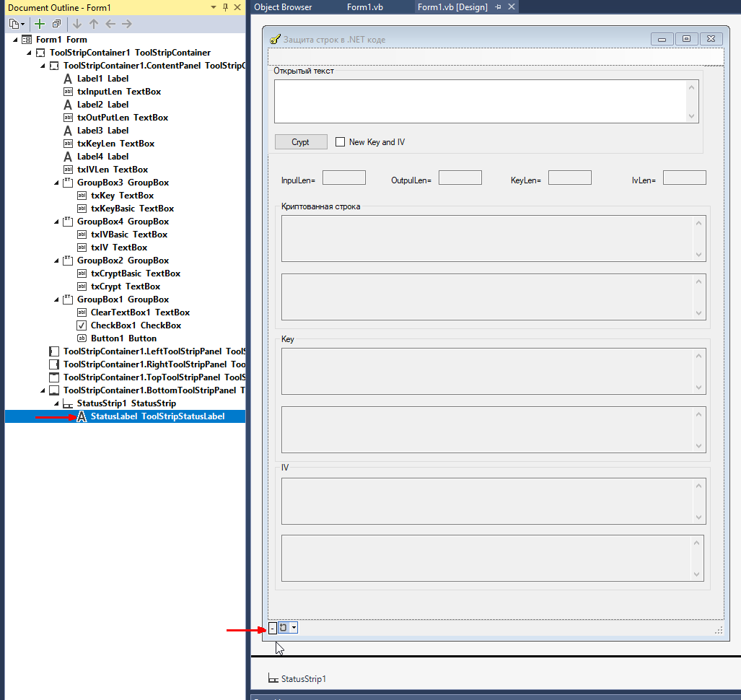Select txKeyBasic TextBox in outline
741x700 pixels.
132,209
